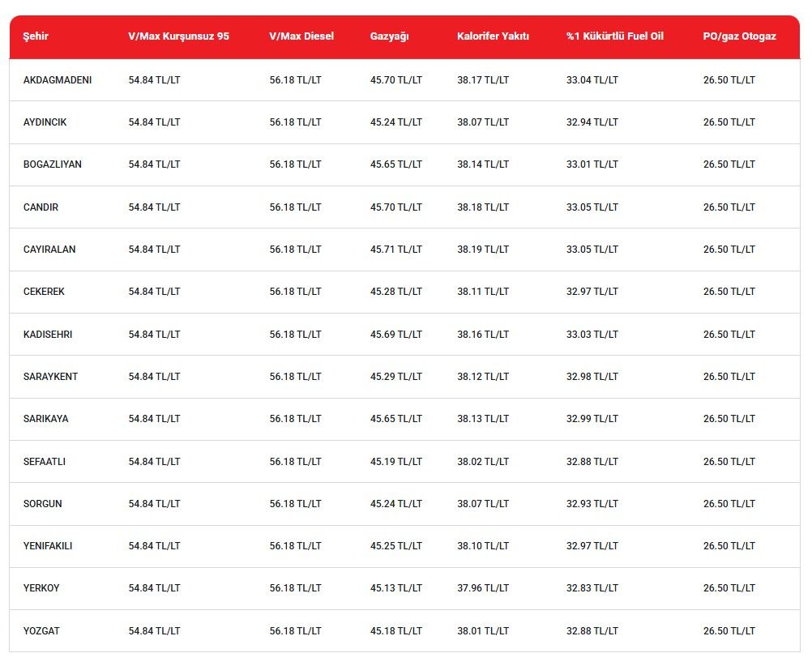This screenshot has width=812, height=666.
Task: Click YENIFAKILI Kalorifer Yakıtı 38.10 TL/LT
Action: [483, 546]
